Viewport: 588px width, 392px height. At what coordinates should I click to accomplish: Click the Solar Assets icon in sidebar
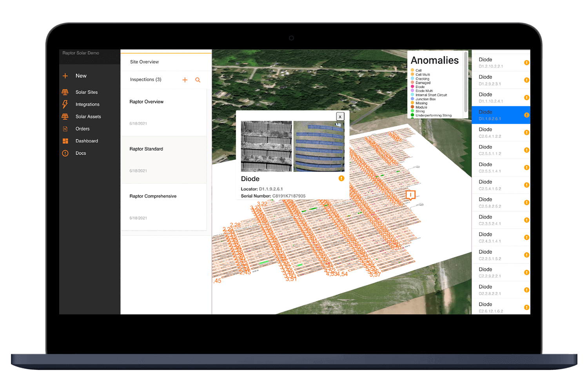click(x=65, y=116)
